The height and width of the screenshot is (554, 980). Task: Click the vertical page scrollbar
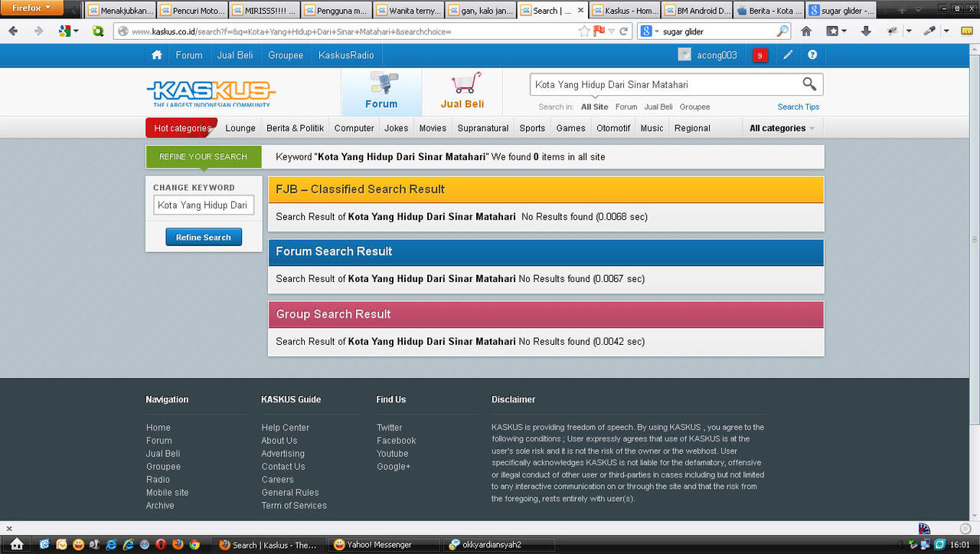click(x=974, y=240)
